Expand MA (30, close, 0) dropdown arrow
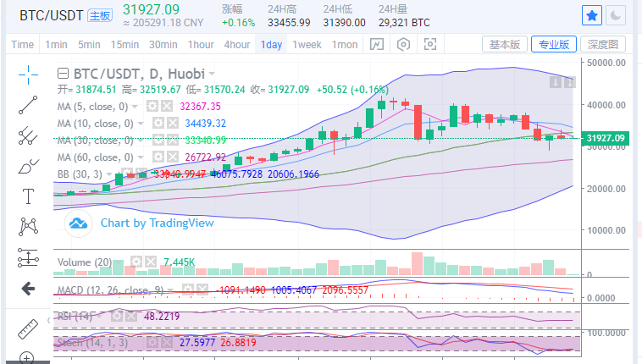Screen dimensions: 642x364 [141, 141]
